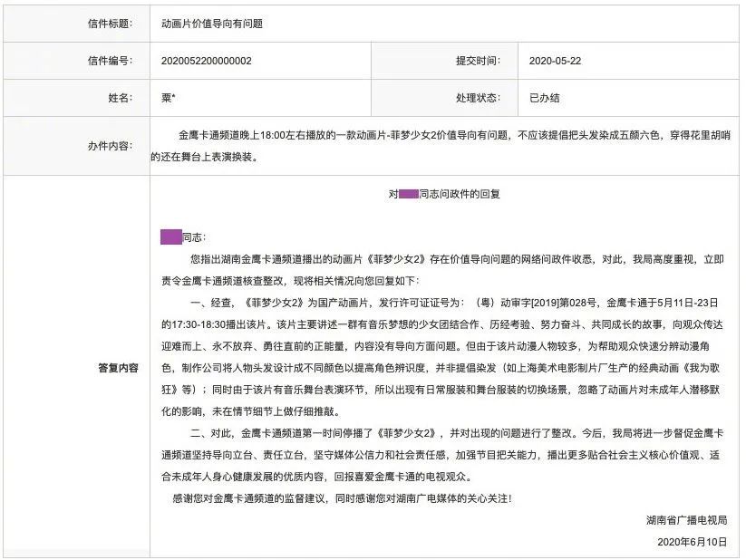
Task: Click the 办件内容 label
Action: (110, 146)
